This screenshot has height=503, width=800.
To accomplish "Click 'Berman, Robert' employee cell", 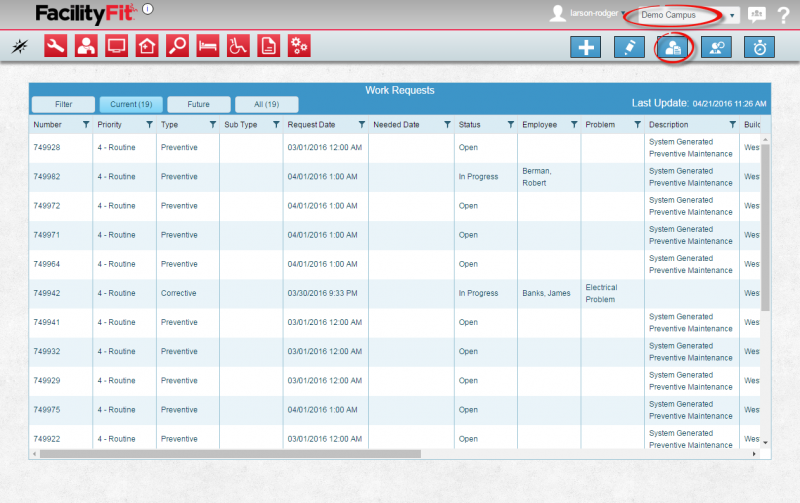I will 537,177.
